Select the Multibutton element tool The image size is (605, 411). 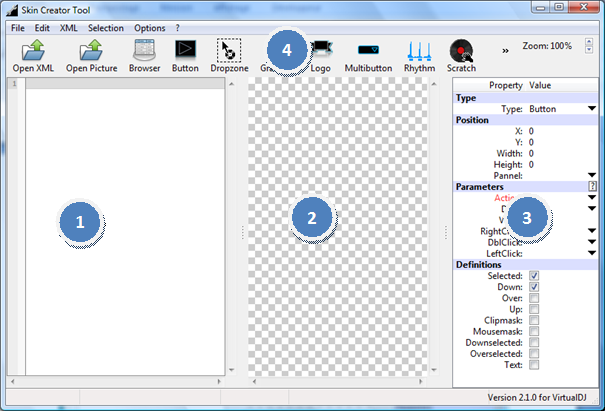click(x=368, y=56)
